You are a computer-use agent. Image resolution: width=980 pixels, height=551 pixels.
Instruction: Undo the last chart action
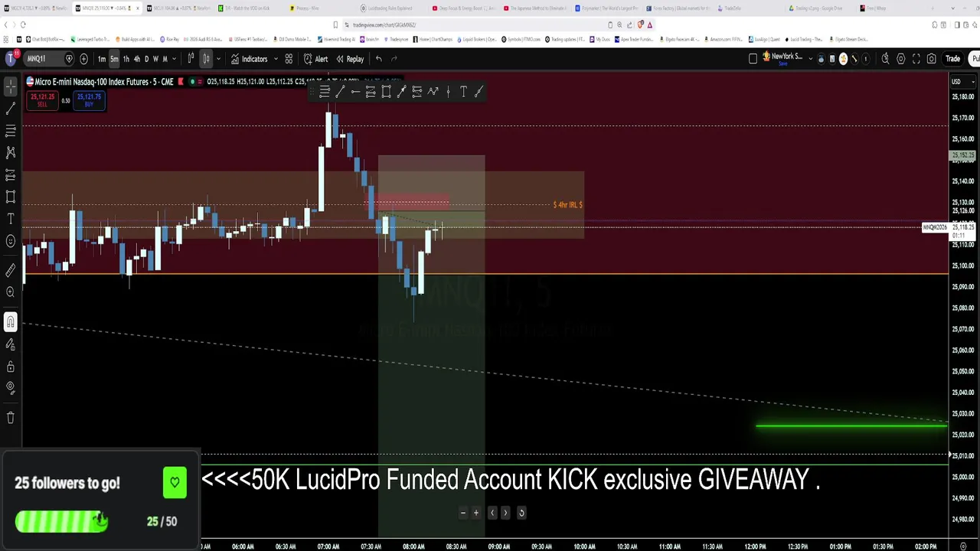point(379,59)
